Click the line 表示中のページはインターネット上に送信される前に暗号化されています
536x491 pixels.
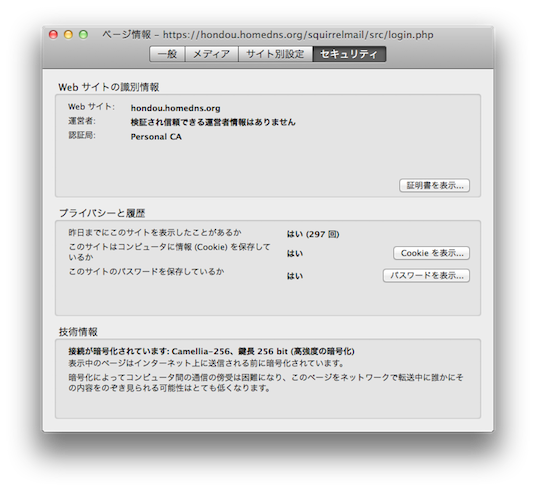tap(206, 363)
